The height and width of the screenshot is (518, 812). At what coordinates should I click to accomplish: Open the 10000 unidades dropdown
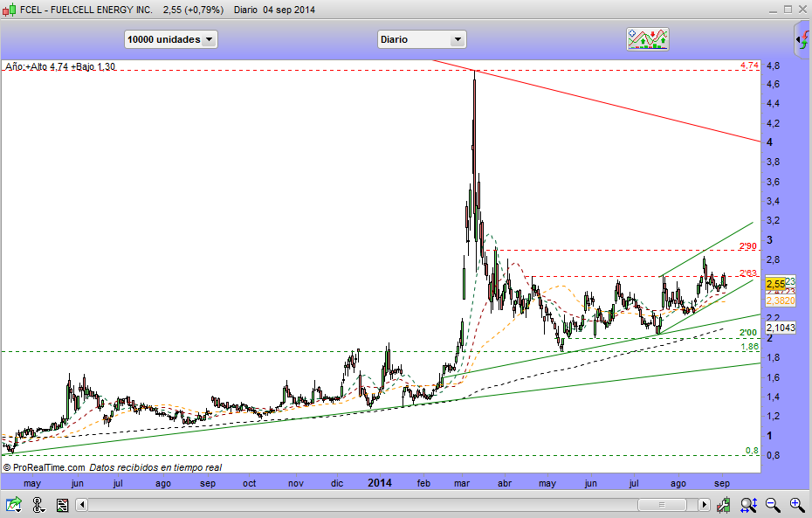[171, 39]
